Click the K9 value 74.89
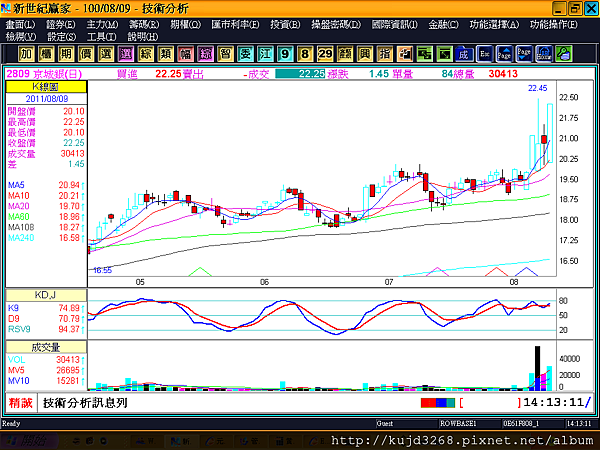Image resolution: width=600 pixels, height=450 pixels. 69,308
